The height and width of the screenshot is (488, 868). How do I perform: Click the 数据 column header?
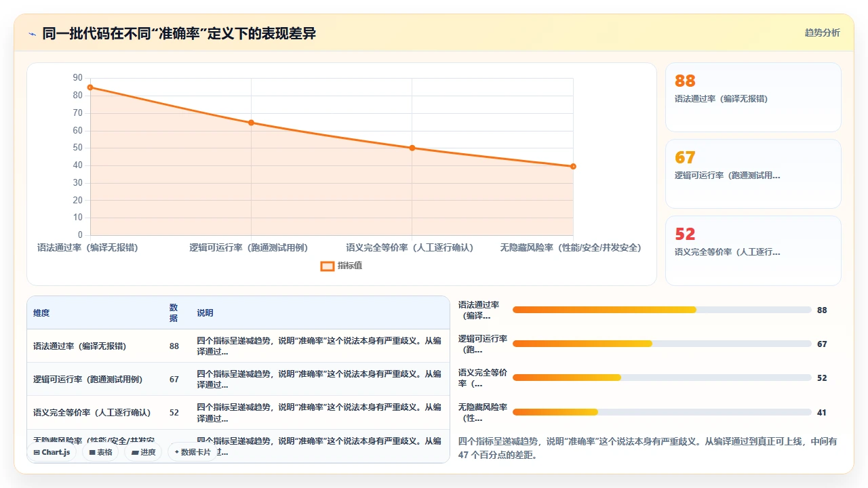pyautogui.click(x=174, y=313)
